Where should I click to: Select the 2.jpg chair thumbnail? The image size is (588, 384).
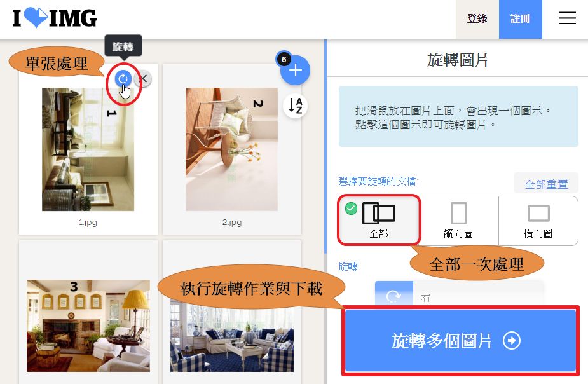click(232, 149)
